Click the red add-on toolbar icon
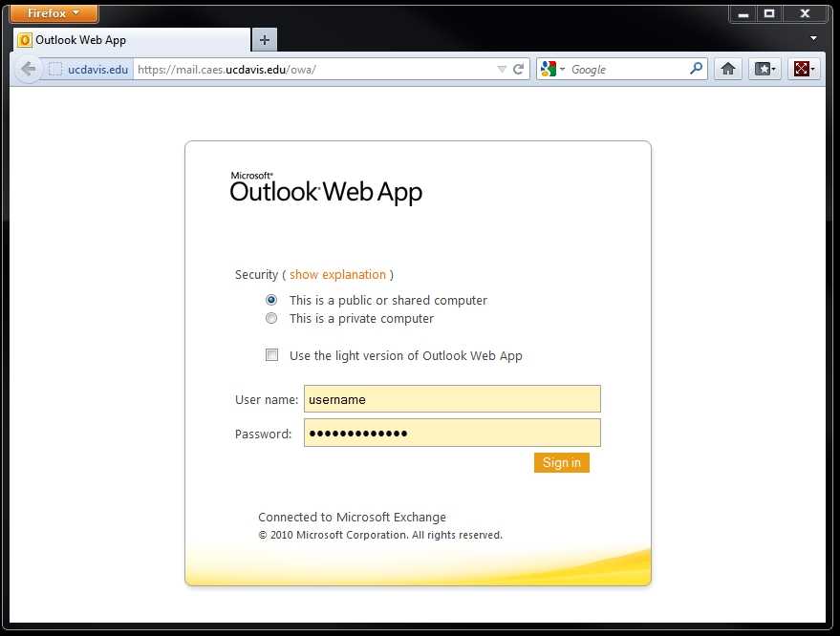Screen dimensions: 840x636 click(x=804, y=69)
